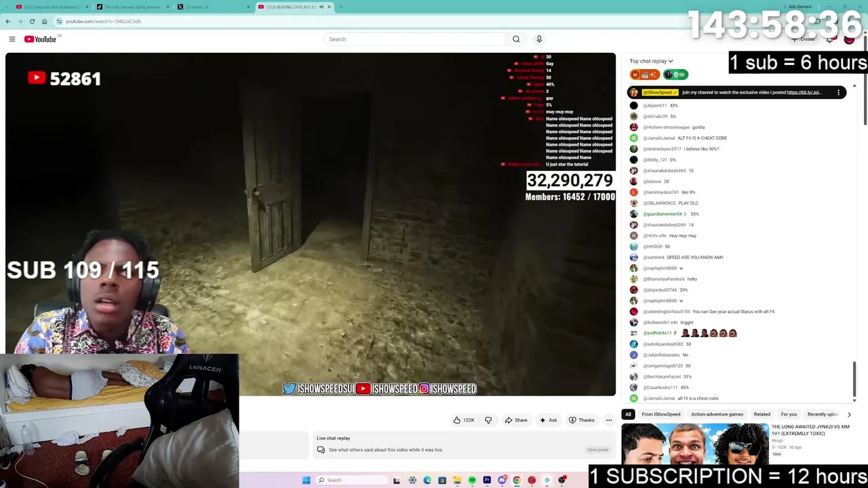The height and width of the screenshot is (488, 868).
Task: View site information icon in address bar
Action: (x=59, y=21)
